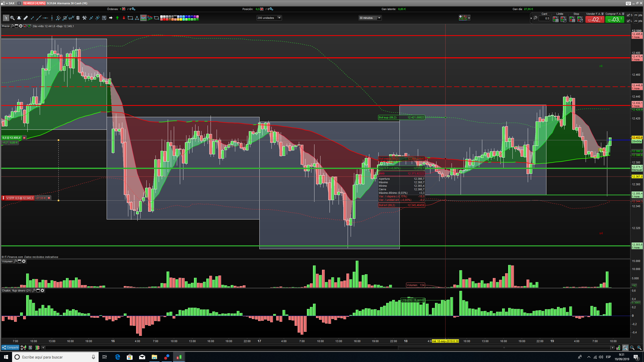Open the price alert bell tool
The height and width of the screenshot is (362, 644).
click(x=19, y=18)
